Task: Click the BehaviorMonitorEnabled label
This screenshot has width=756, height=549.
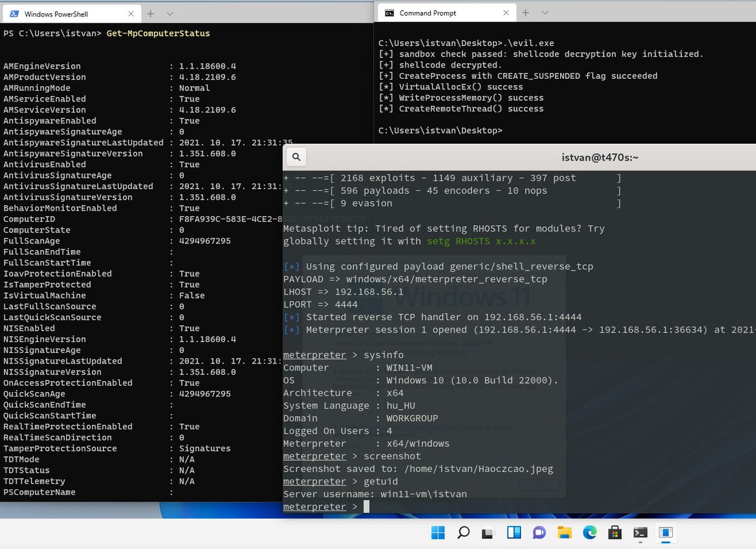Action: [x=60, y=208]
